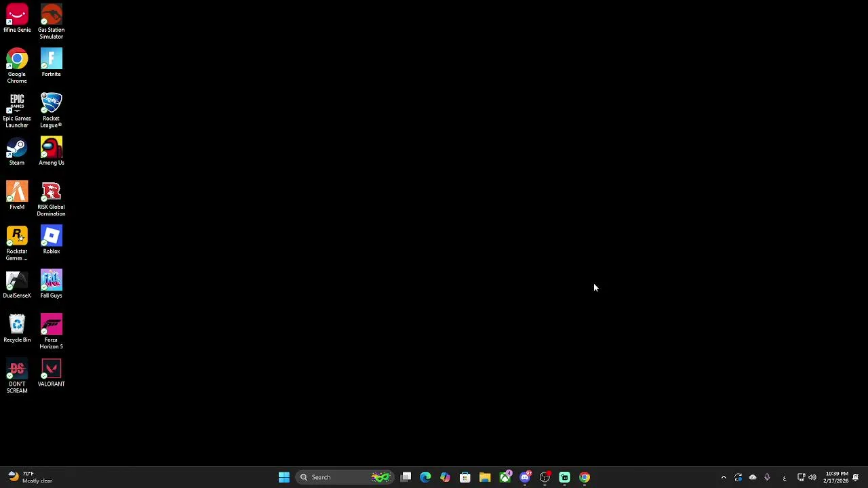Select the Forza Horizon 5 desktop icon

coord(51,331)
